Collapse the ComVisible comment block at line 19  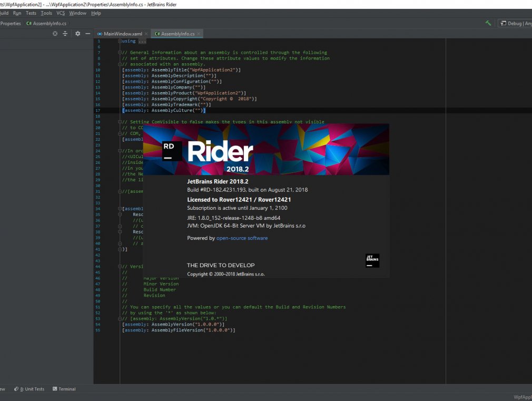point(120,122)
